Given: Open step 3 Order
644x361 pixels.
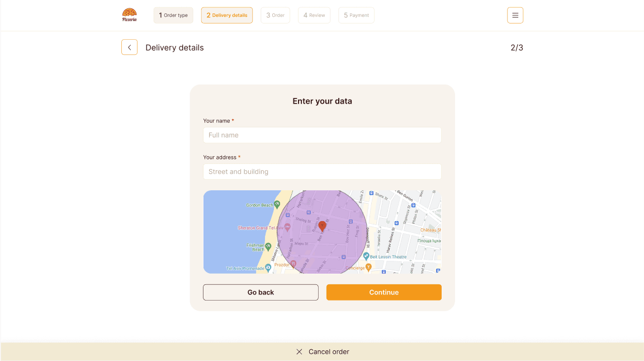Looking at the screenshot, I should [x=275, y=15].
